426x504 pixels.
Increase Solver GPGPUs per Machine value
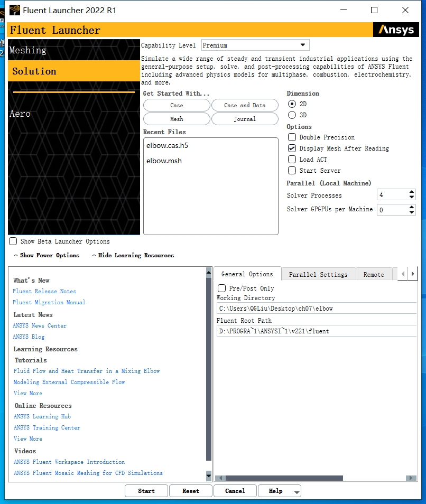tap(412, 207)
